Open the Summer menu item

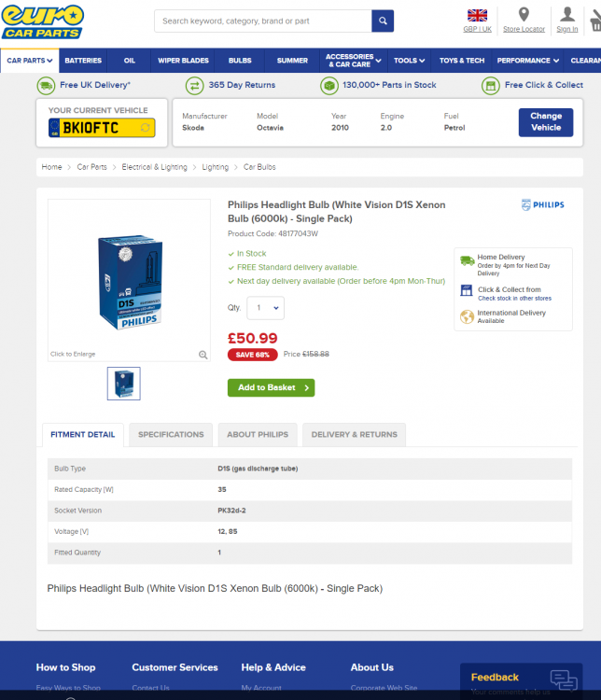click(x=292, y=61)
